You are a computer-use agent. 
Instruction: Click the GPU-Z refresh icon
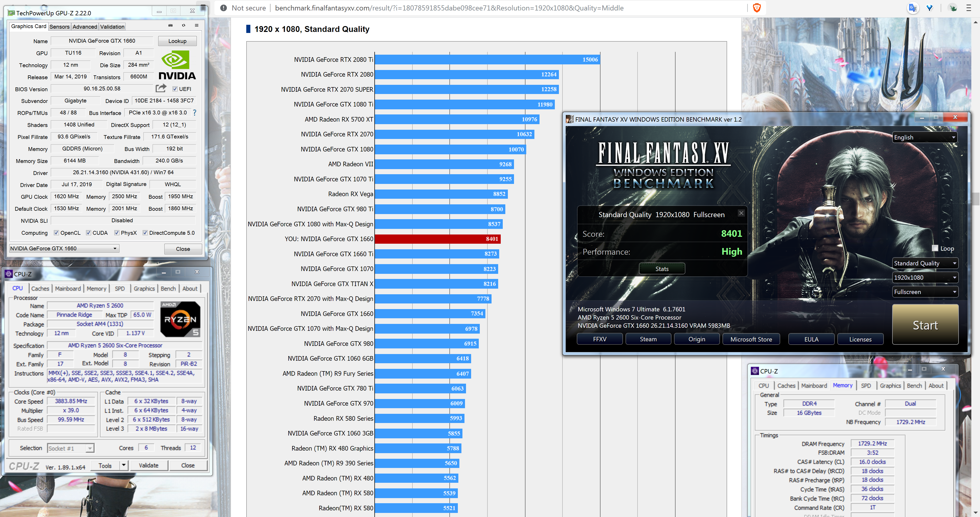point(183,26)
